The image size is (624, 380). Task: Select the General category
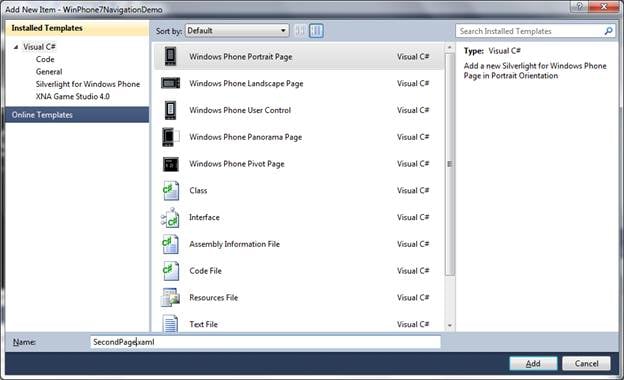tap(49, 72)
